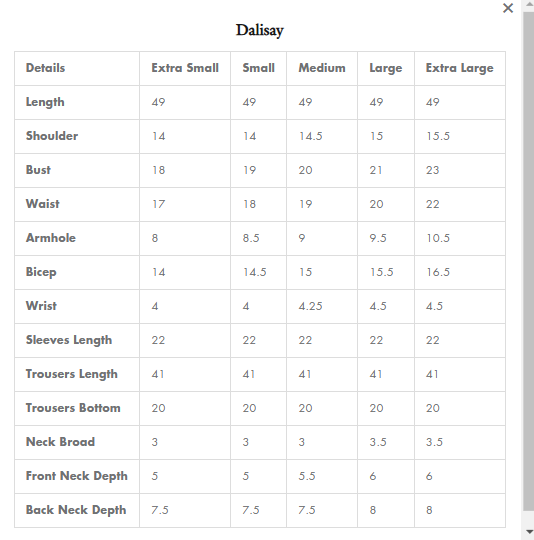Screen dimensions: 534x540
Task: Click the vertical scrollbar thumb
Action: point(528,261)
